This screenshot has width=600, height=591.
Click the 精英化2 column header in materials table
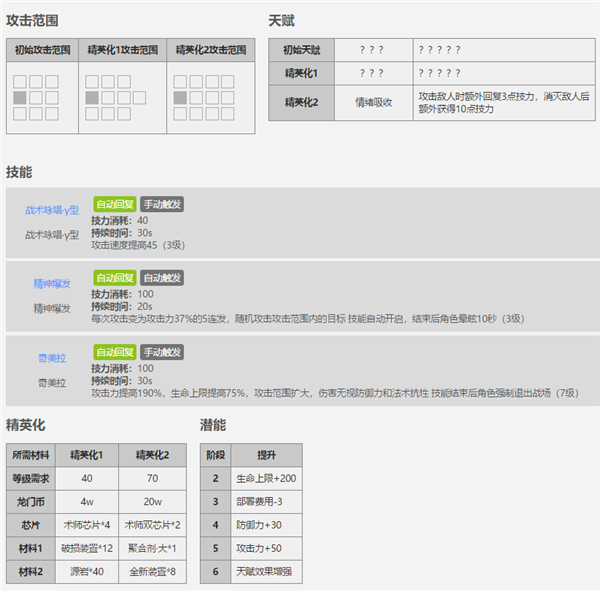pyautogui.click(x=152, y=455)
